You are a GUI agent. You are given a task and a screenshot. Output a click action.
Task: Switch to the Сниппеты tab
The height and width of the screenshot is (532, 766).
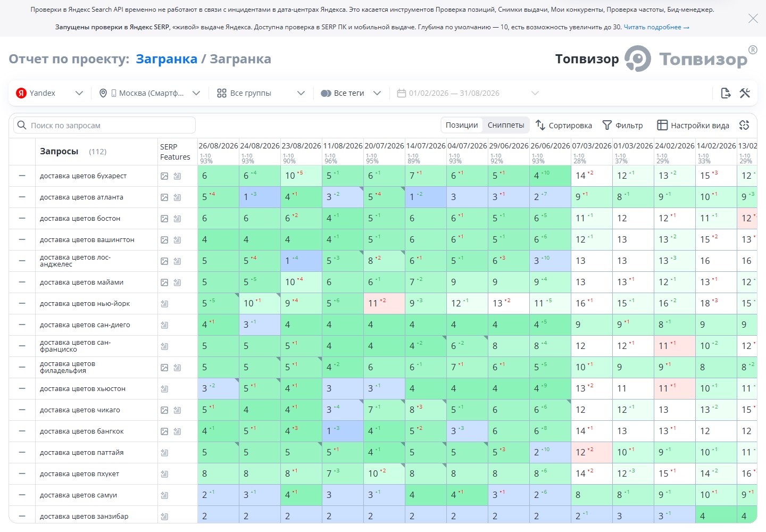coord(506,125)
